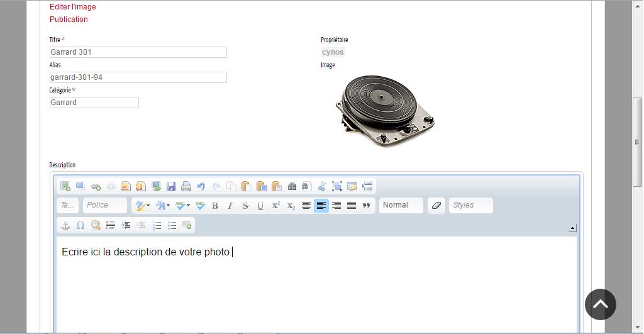Undo the last edit
Screen dimensions: 644x334
tap(201, 186)
